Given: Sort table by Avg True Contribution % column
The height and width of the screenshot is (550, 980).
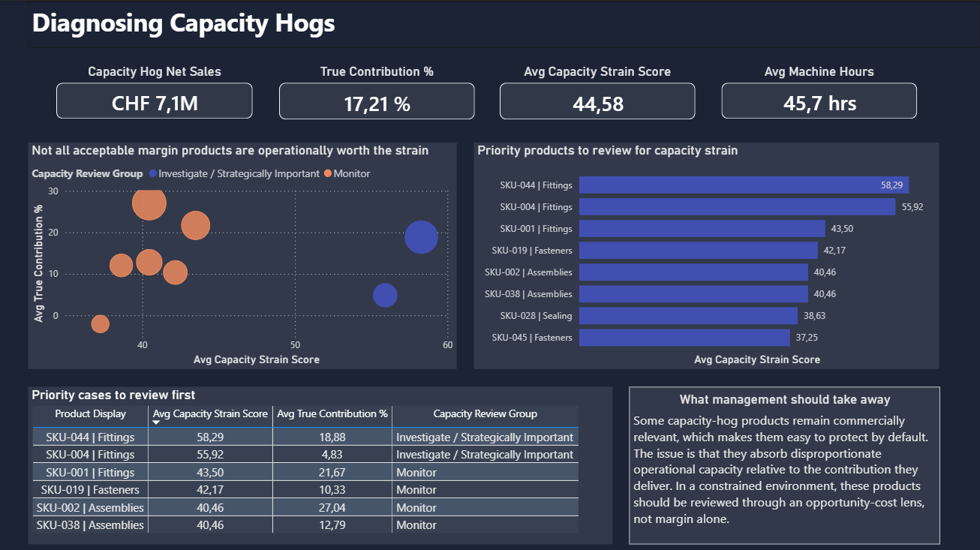Looking at the screenshot, I should [x=332, y=413].
